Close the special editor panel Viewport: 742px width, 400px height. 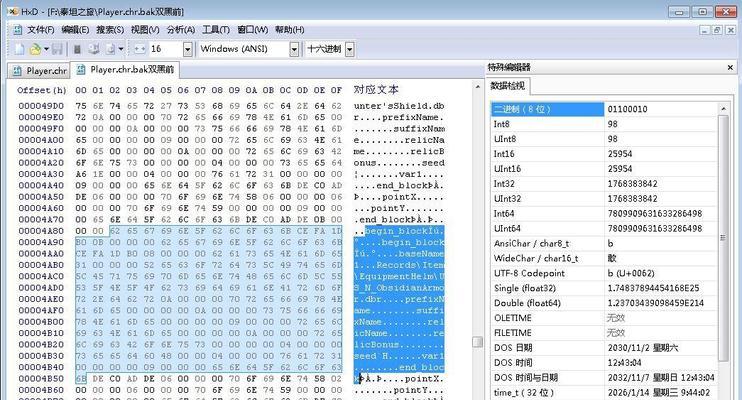[x=731, y=67]
